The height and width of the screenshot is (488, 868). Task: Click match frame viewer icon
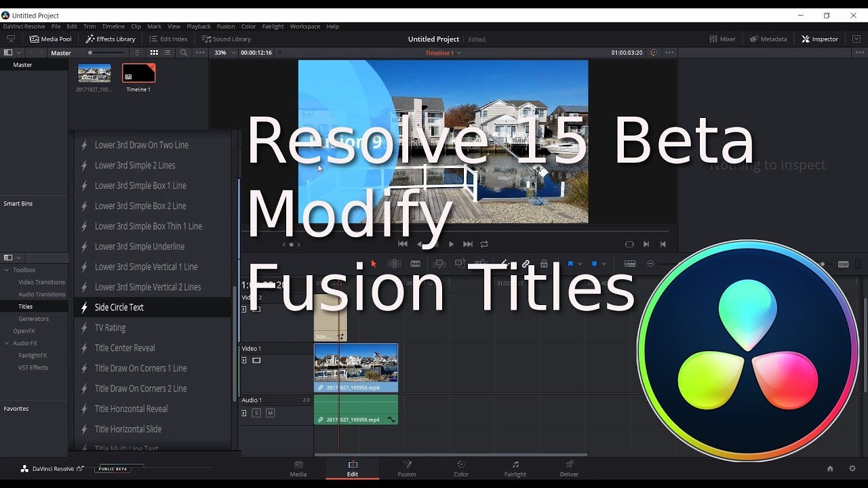coord(629,244)
